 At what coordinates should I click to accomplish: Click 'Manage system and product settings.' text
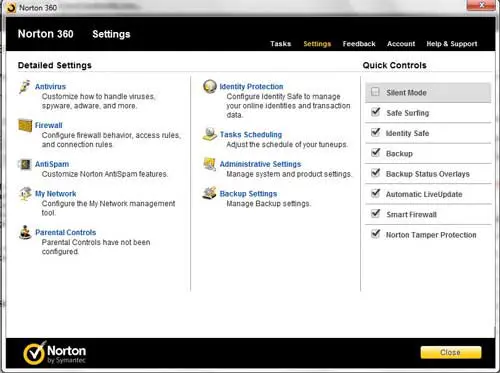289,174
